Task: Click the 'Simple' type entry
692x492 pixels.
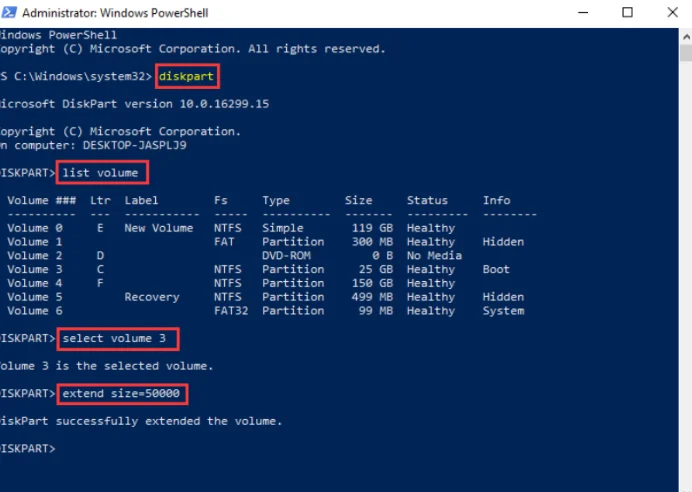Action: tap(283, 228)
